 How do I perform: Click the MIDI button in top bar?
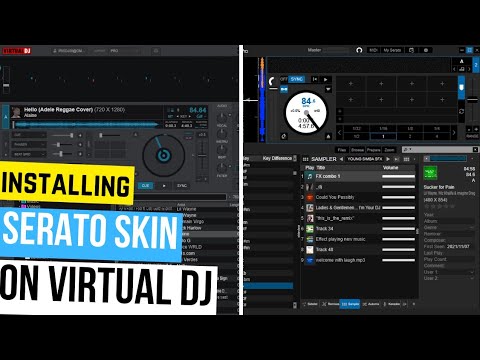tap(373, 50)
